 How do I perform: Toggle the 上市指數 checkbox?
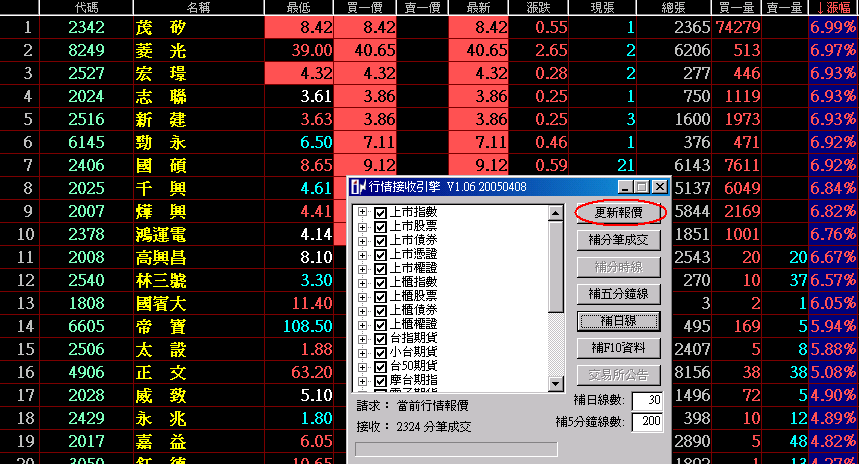tap(380, 213)
